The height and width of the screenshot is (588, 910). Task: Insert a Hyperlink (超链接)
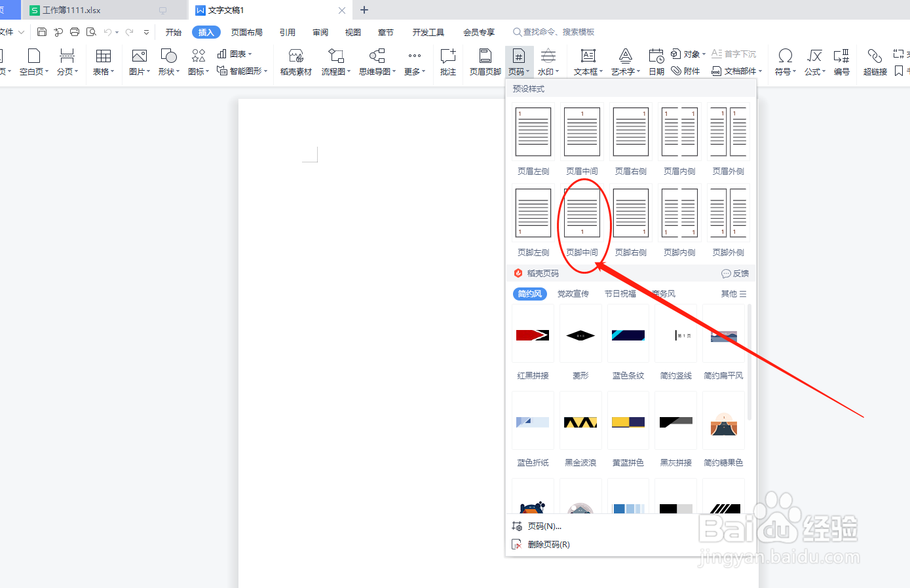875,62
